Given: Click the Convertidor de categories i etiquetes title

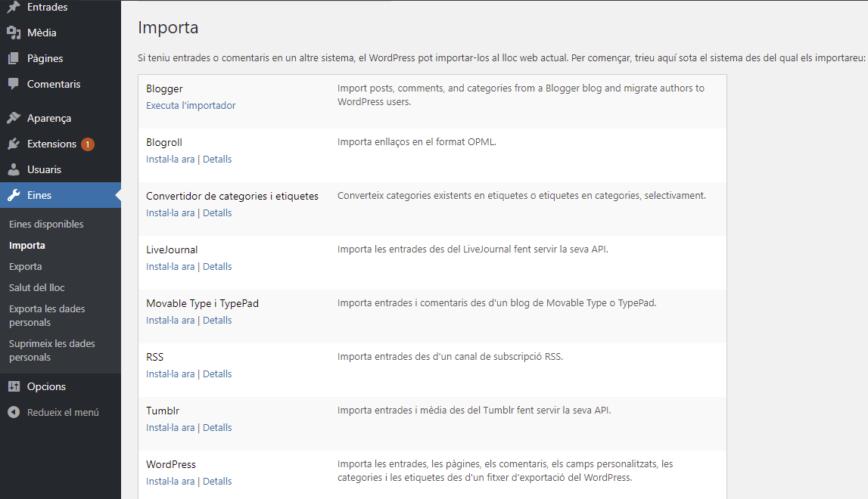Looking at the screenshot, I should point(232,196).
